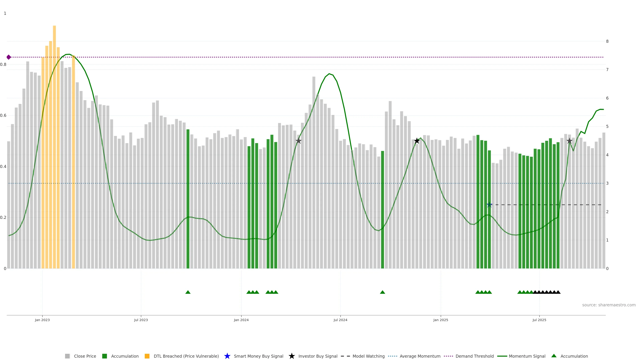Click the first black triangle in the marker row near Jul 2025
Image resolution: width=644 pixels, height=362 pixels.
[535, 292]
